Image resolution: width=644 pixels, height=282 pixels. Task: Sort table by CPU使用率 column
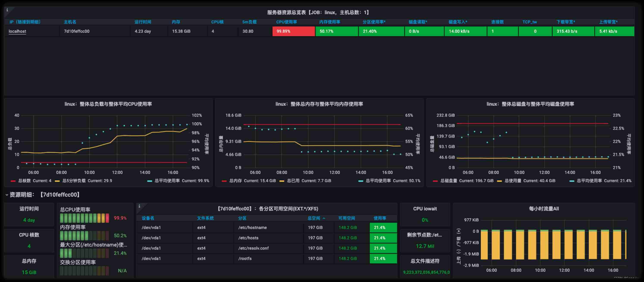point(287,22)
